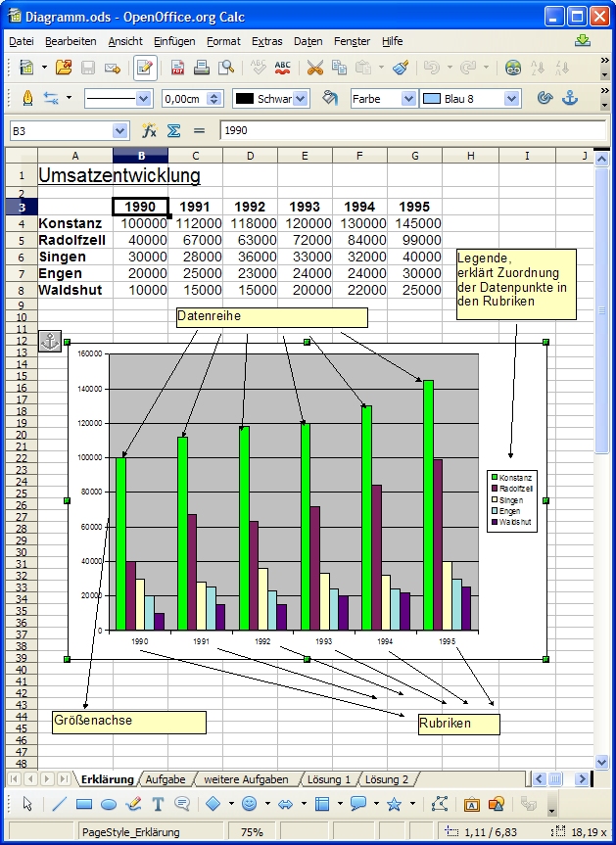Image resolution: width=616 pixels, height=845 pixels.
Task: Open the area style dropdown Farbe
Action: tap(409, 99)
